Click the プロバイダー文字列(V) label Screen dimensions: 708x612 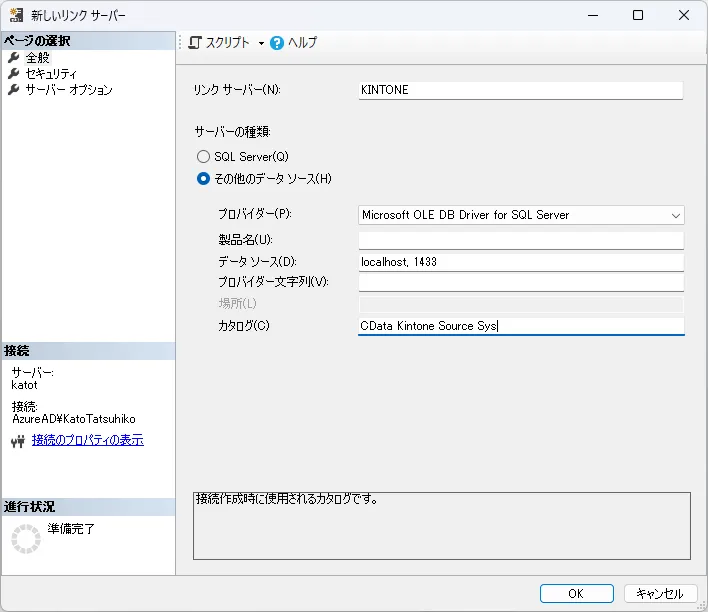[x=273, y=282]
